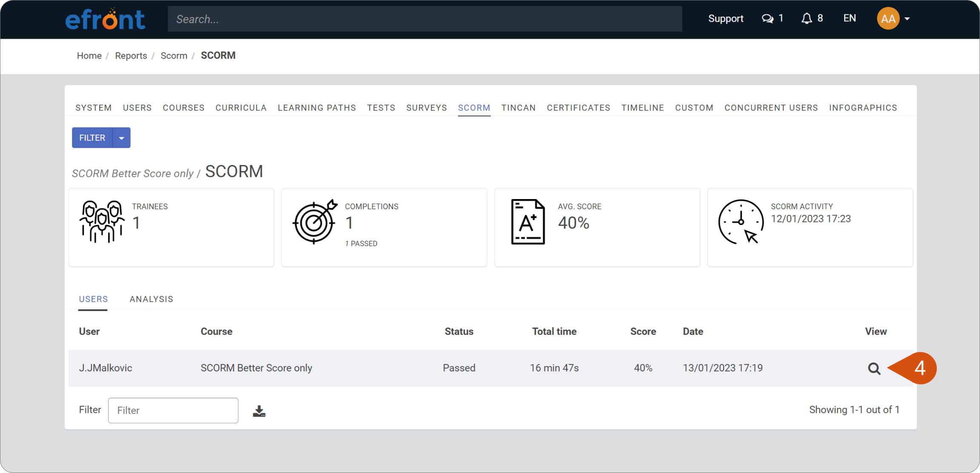Open the LEARNING PATHS tab
Viewport: 980px width, 473px height.
pyautogui.click(x=317, y=108)
